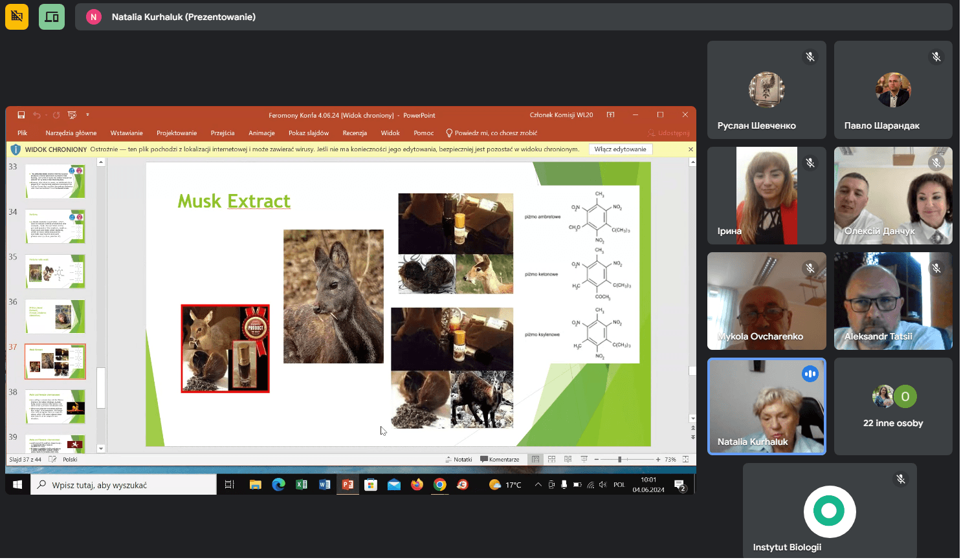Select the Projektowanie tab
Image resolution: width=961 pixels, height=560 pixels.
pyautogui.click(x=177, y=133)
